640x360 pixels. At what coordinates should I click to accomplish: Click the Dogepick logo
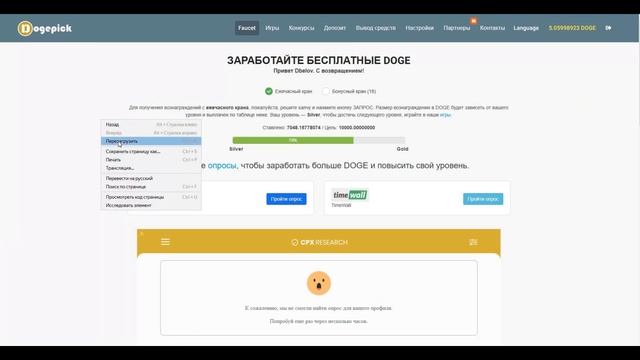tap(45, 28)
